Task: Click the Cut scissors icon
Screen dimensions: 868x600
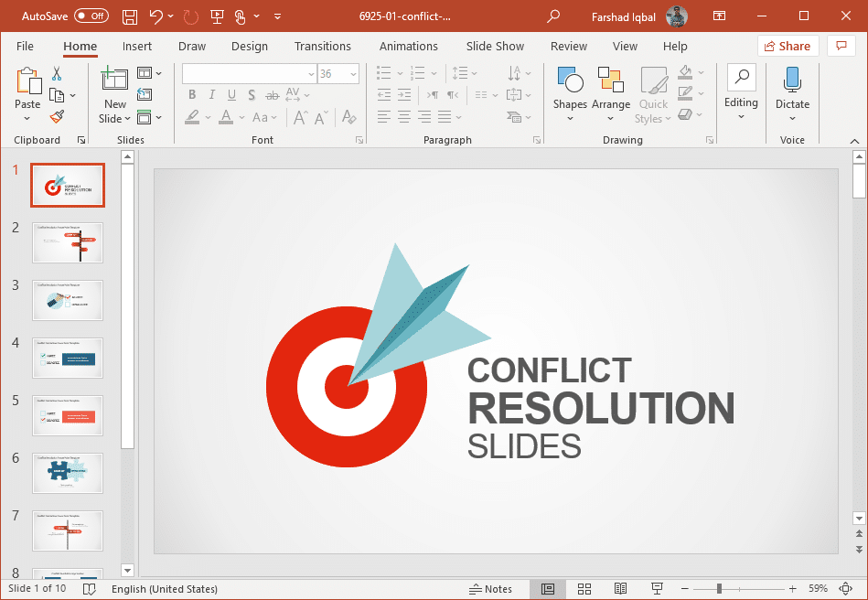Action: coord(57,73)
